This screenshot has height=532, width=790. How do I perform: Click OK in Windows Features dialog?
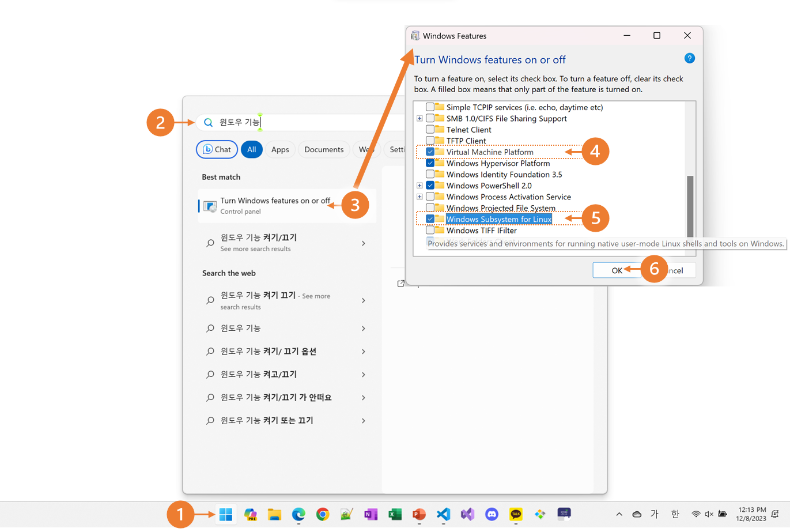pyautogui.click(x=617, y=270)
